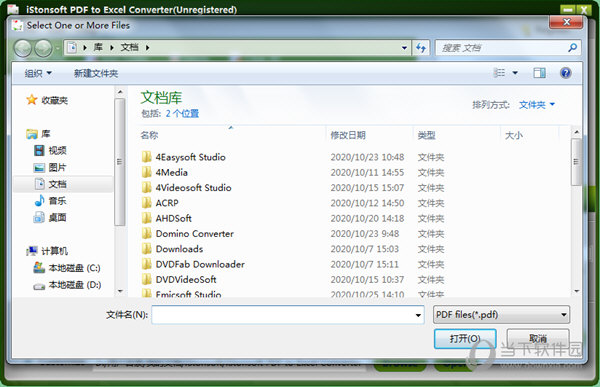Image resolution: width=600 pixels, height=387 pixels.
Task: Close the Select One or More Files dialog
Action: [566, 22]
